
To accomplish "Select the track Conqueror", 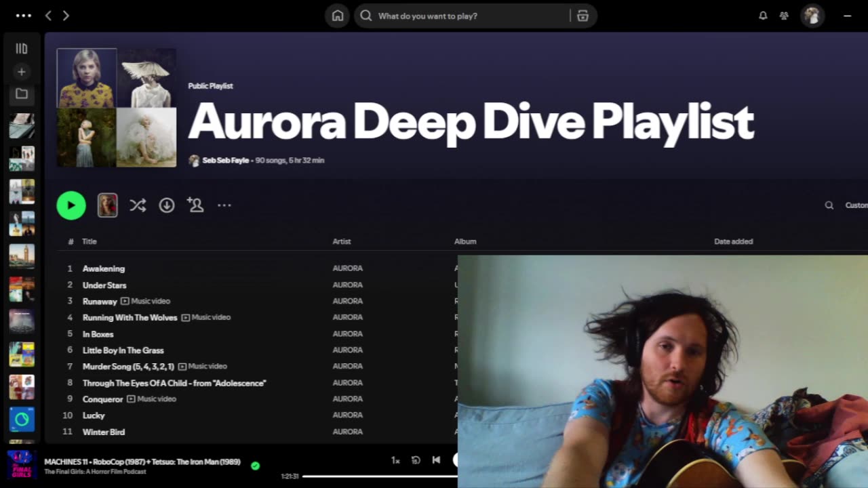I will click(102, 399).
